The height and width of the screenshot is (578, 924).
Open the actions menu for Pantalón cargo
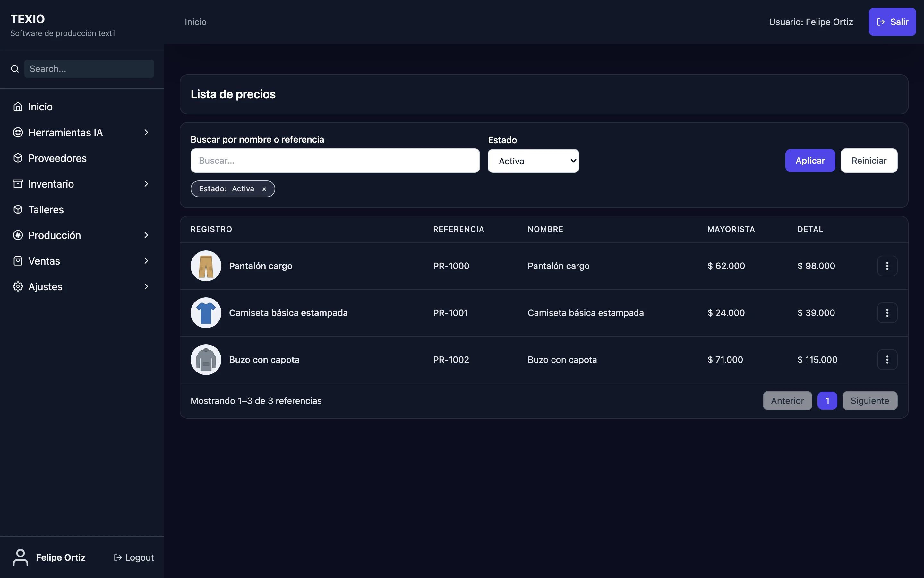click(x=887, y=266)
